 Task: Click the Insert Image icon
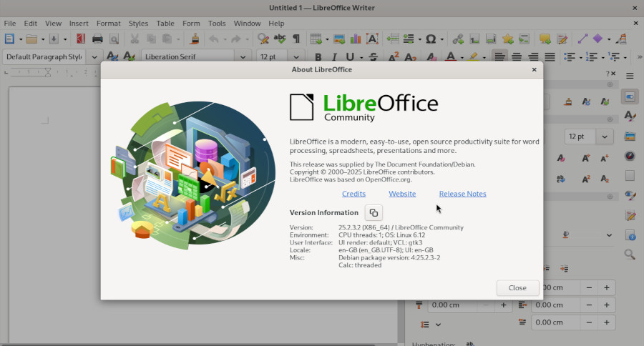click(339, 39)
